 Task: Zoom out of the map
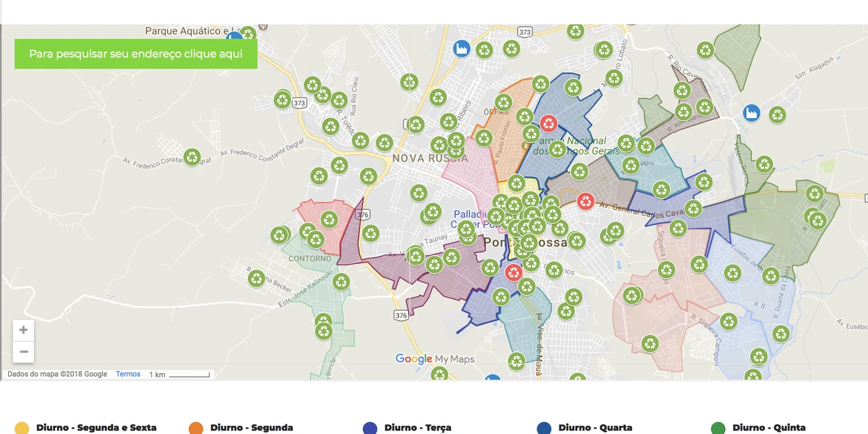23,351
